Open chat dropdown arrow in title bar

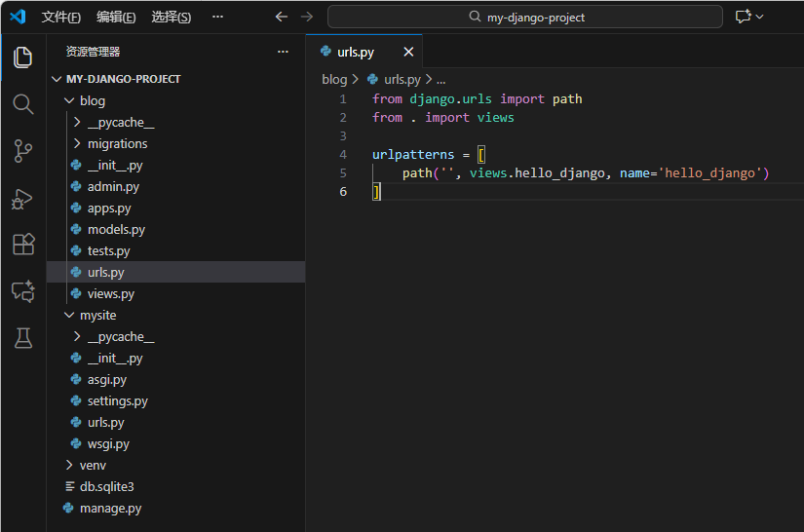click(x=759, y=17)
